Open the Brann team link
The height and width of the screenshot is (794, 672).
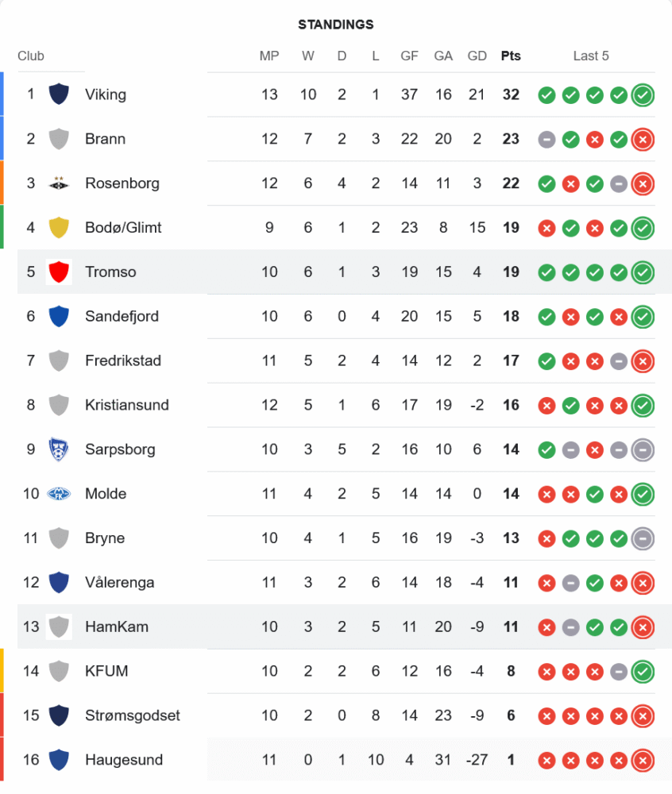(105, 139)
